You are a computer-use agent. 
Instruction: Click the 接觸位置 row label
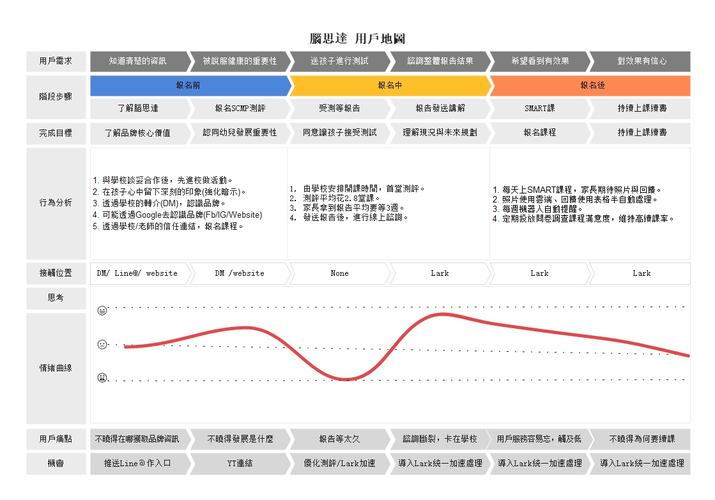pos(56,273)
